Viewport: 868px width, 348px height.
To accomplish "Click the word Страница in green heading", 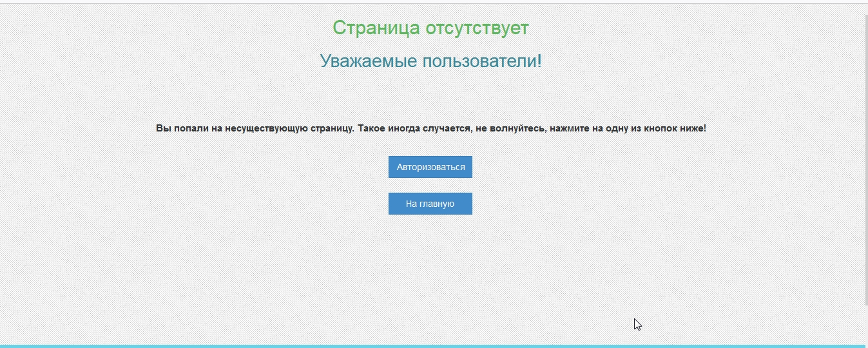I will tap(376, 28).
